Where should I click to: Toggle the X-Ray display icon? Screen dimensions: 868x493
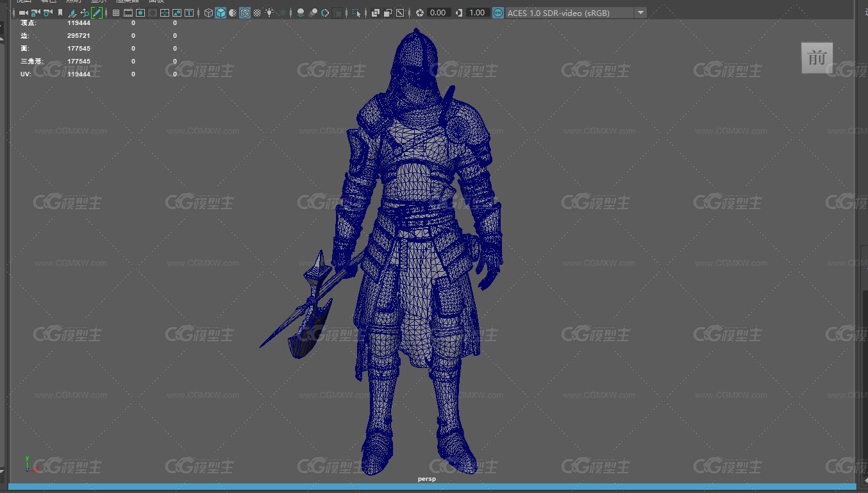(376, 13)
